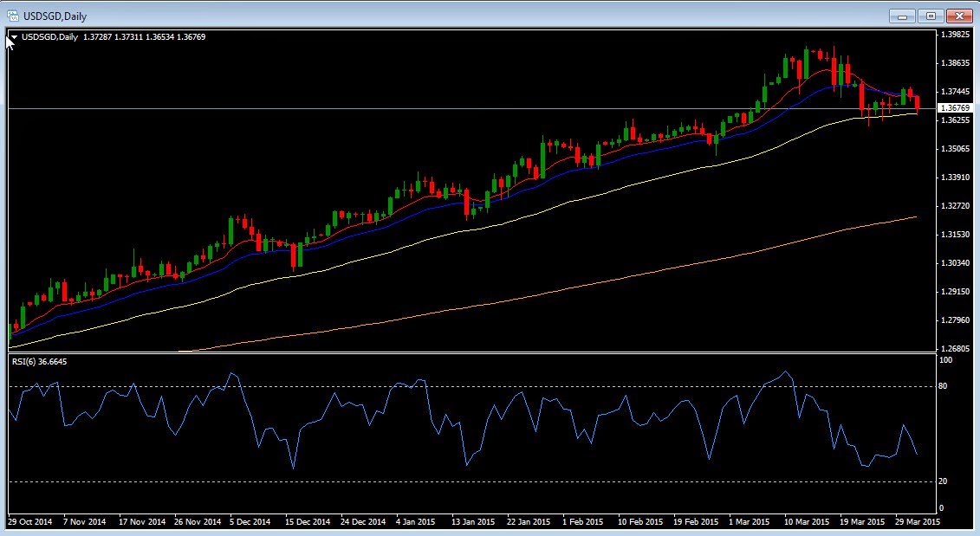
Task: Click price scale value 1.39825
Action: pyautogui.click(x=955, y=35)
